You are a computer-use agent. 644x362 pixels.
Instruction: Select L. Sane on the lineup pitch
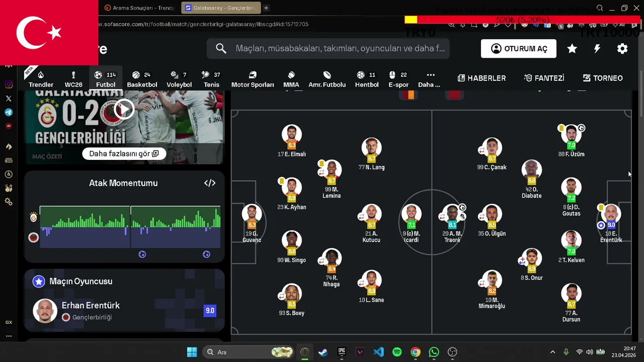tap(371, 287)
